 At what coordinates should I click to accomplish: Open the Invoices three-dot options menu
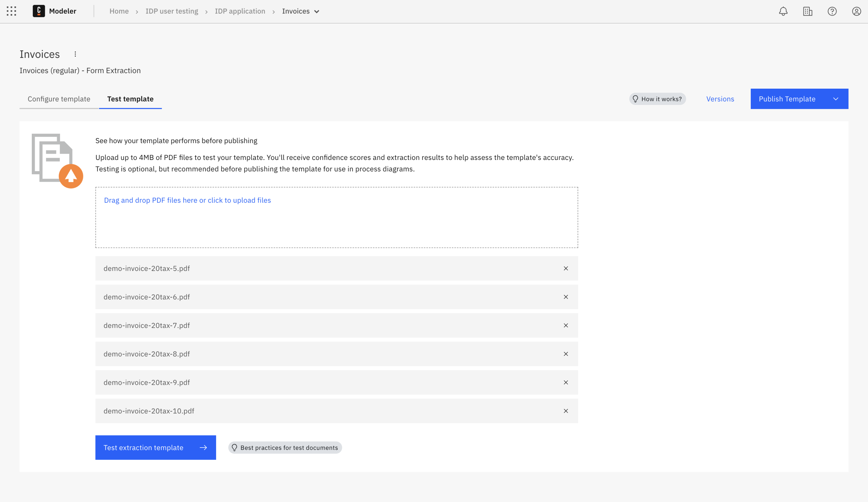click(75, 54)
